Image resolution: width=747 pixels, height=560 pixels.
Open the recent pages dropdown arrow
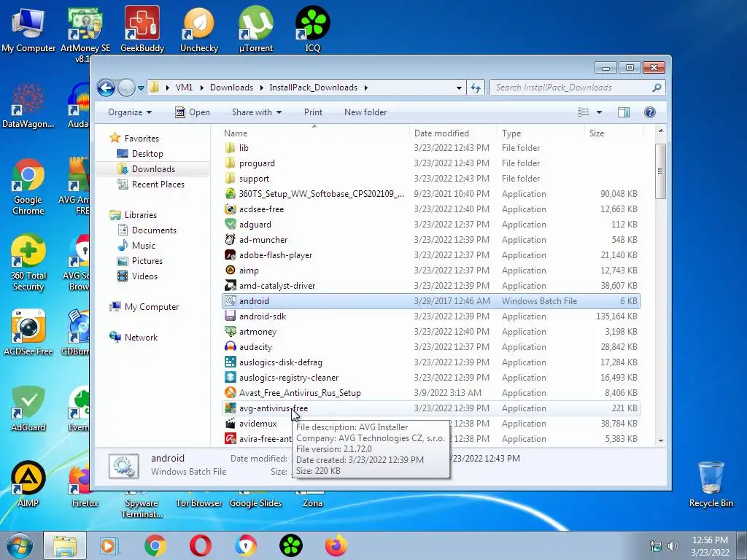pos(141,88)
